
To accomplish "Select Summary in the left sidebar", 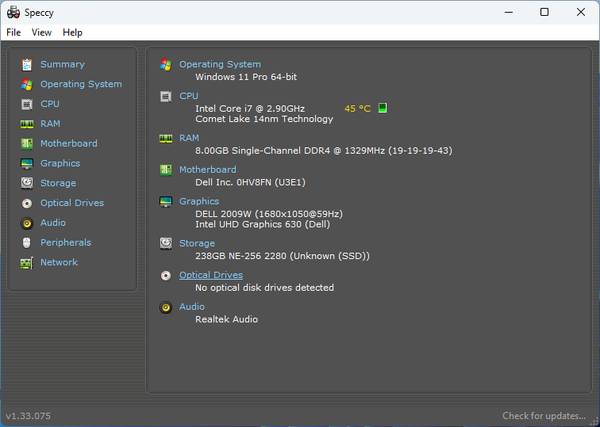I will pos(62,64).
